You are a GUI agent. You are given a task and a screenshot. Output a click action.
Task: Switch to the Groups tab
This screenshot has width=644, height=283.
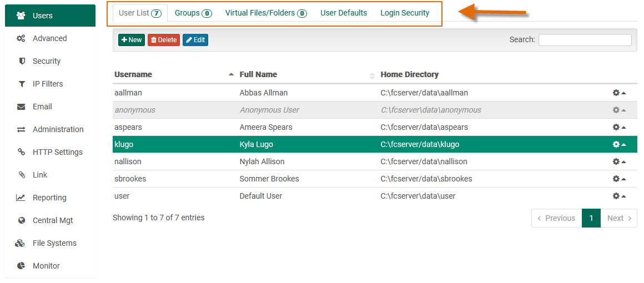point(193,13)
